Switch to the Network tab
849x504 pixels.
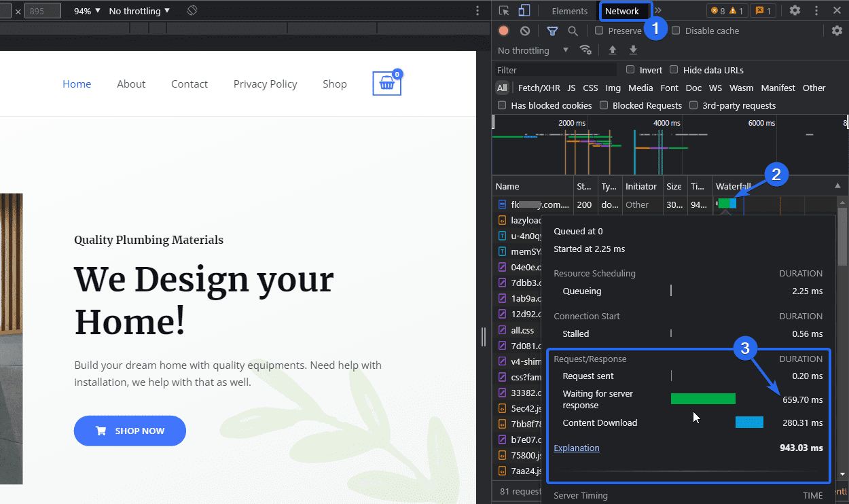[x=622, y=11]
